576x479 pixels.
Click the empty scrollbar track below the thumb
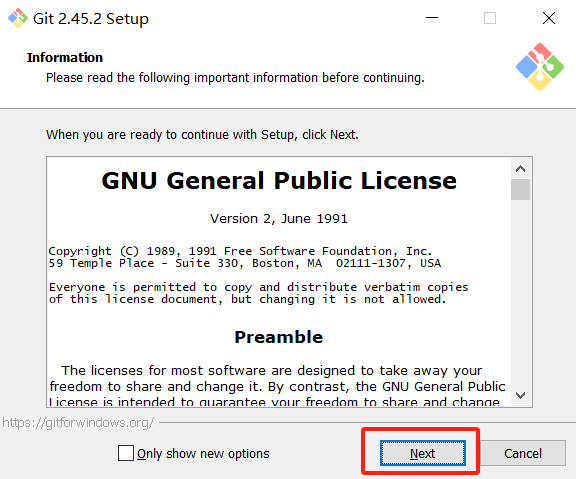[x=520, y=292]
